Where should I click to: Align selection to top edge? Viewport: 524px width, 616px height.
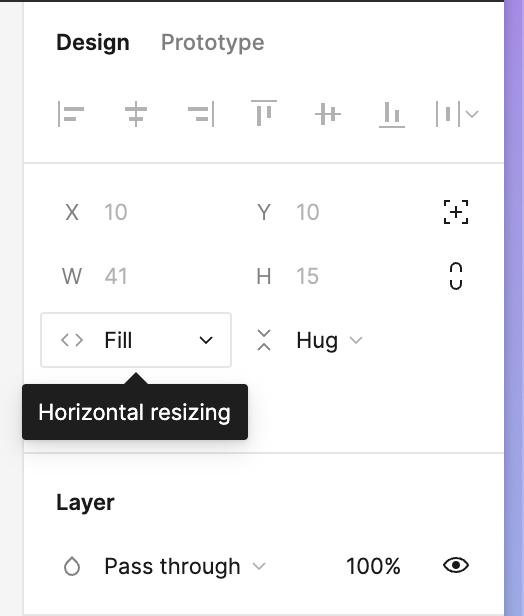(264, 113)
